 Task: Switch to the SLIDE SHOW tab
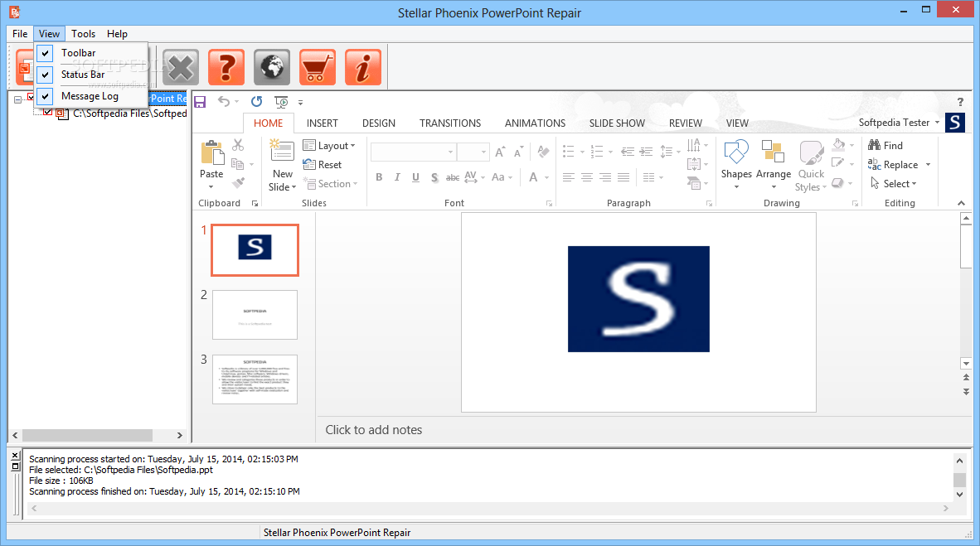coord(617,123)
